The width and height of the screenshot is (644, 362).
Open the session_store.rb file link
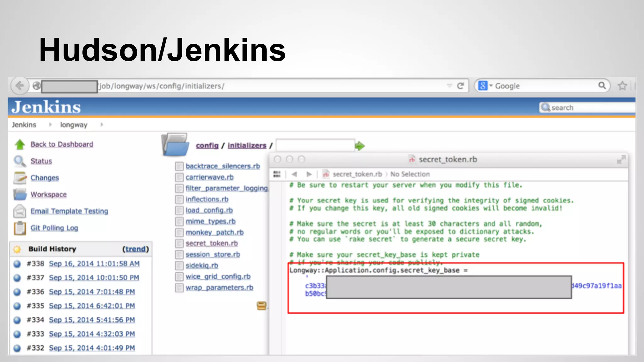(x=213, y=255)
